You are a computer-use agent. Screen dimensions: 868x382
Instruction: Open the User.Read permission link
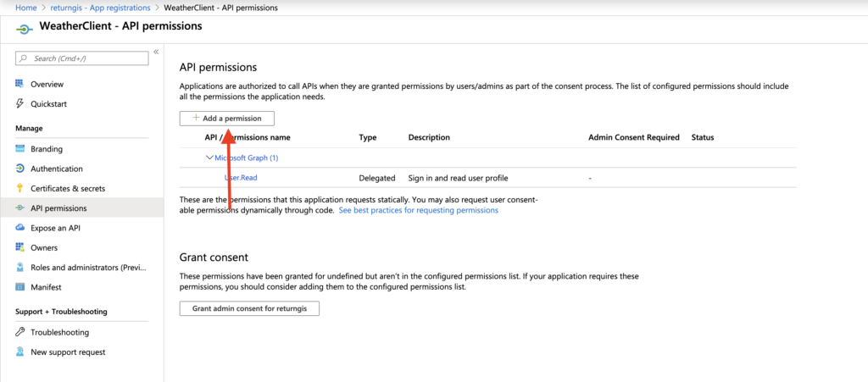(x=240, y=178)
